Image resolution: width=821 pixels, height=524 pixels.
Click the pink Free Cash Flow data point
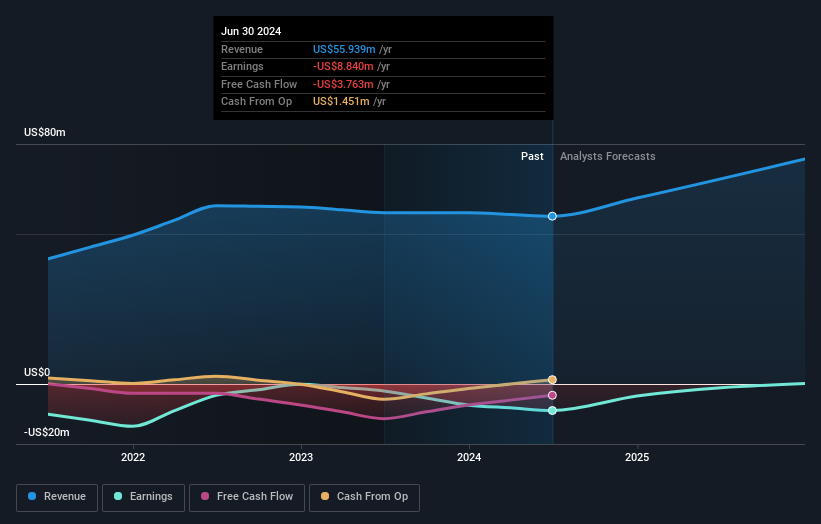coord(552,395)
